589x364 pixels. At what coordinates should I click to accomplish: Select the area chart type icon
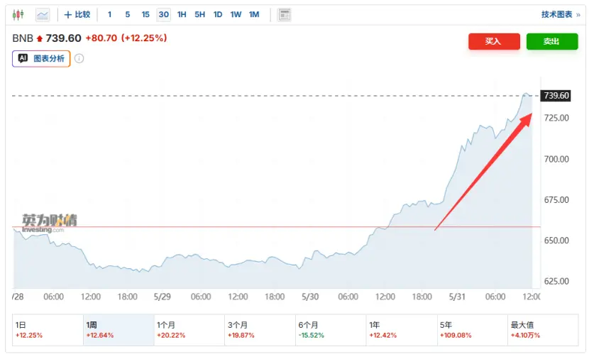[43, 15]
